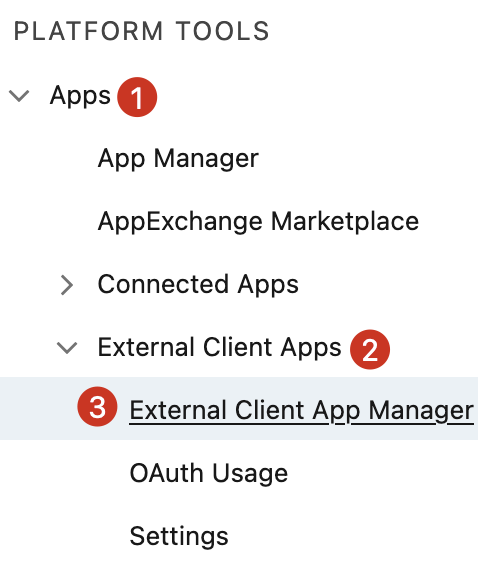Collapse the Apps section chevron
This screenshot has width=478, height=588.
[19, 96]
